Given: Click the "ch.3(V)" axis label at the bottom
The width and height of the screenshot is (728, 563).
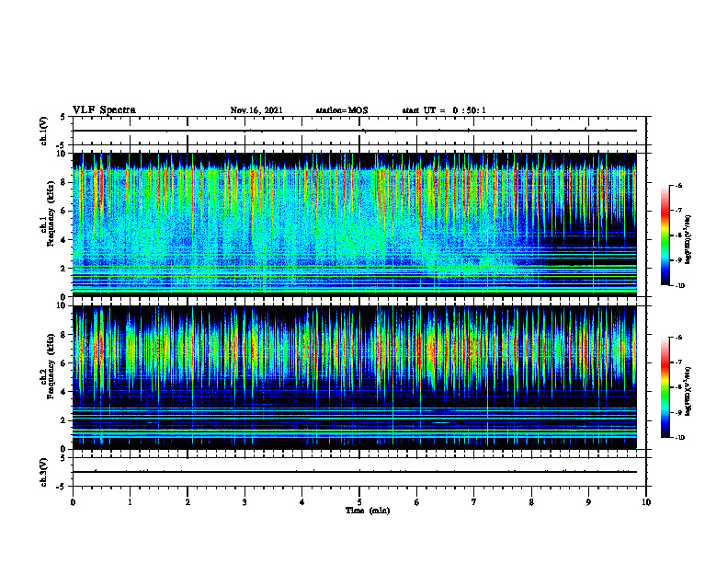Looking at the screenshot, I should pos(44,472).
